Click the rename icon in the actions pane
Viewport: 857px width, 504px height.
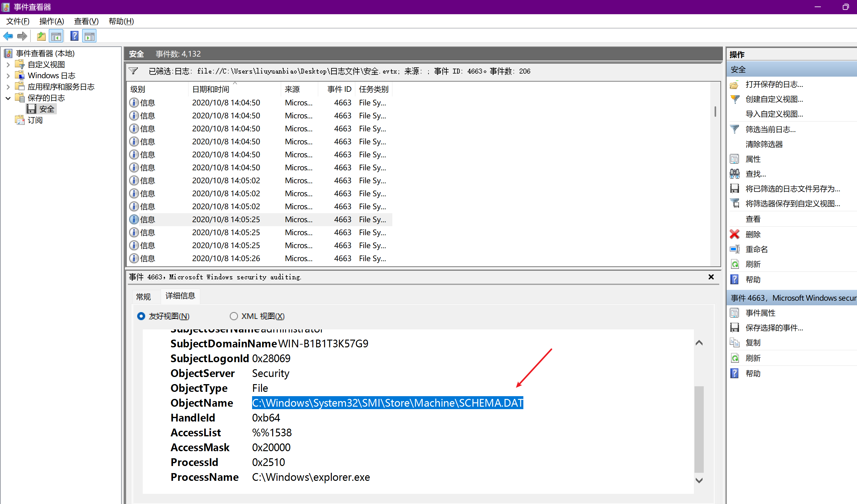click(x=735, y=249)
